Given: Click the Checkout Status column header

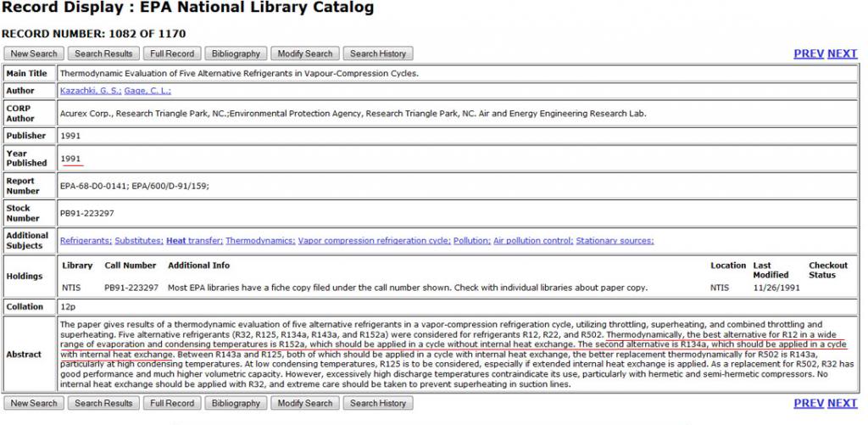Looking at the screenshot, I should point(828,270).
